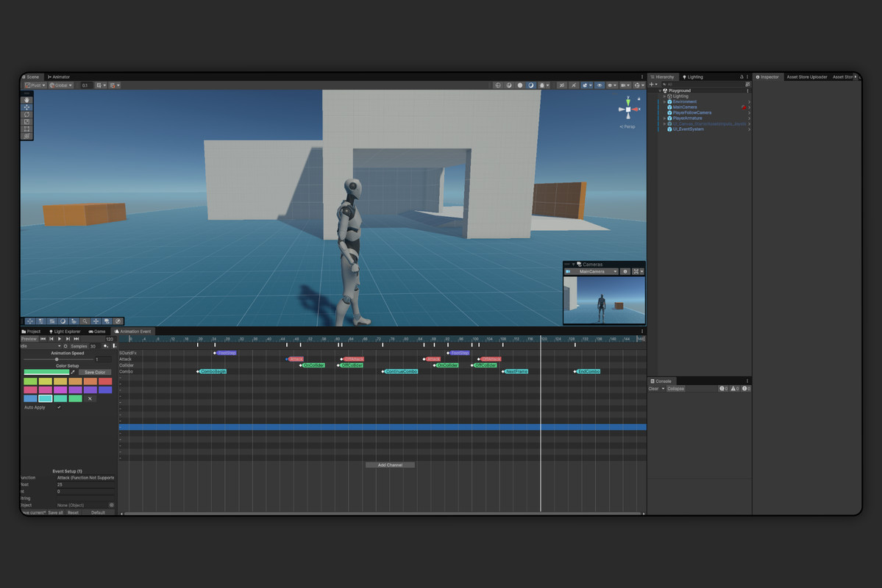The height and width of the screenshot is (588, 882).
Task: Select the ContinueCombo event marker
Action: coord(402,372)
